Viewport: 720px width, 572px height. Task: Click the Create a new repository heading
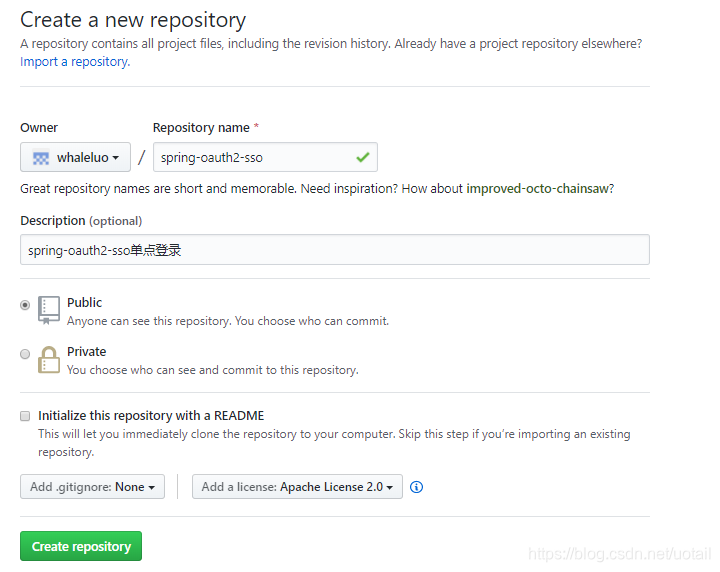pyautogui.click(x=133, y=20)
